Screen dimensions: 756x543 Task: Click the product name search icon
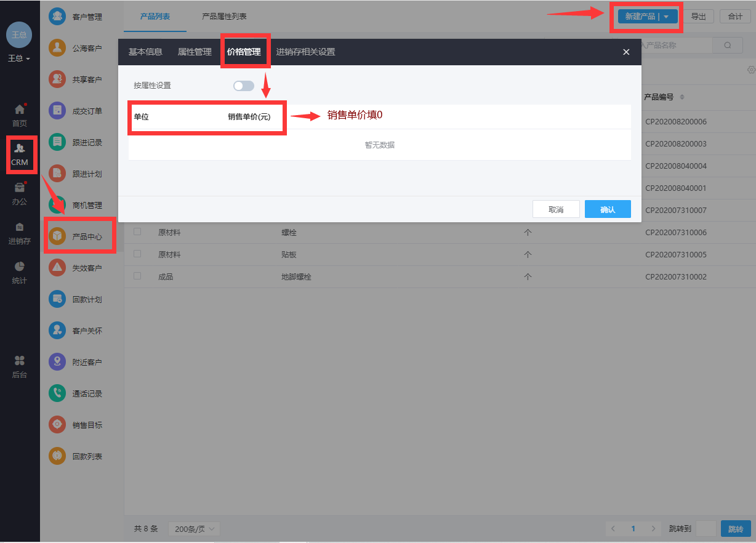pyautogui.click(x=728, y=45)
